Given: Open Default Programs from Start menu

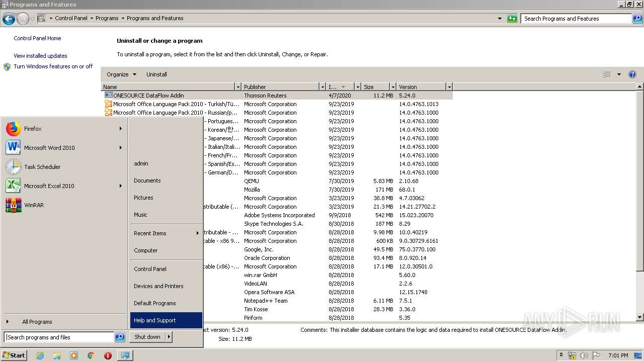Looking at the screenshot, I should click(155, 303).
